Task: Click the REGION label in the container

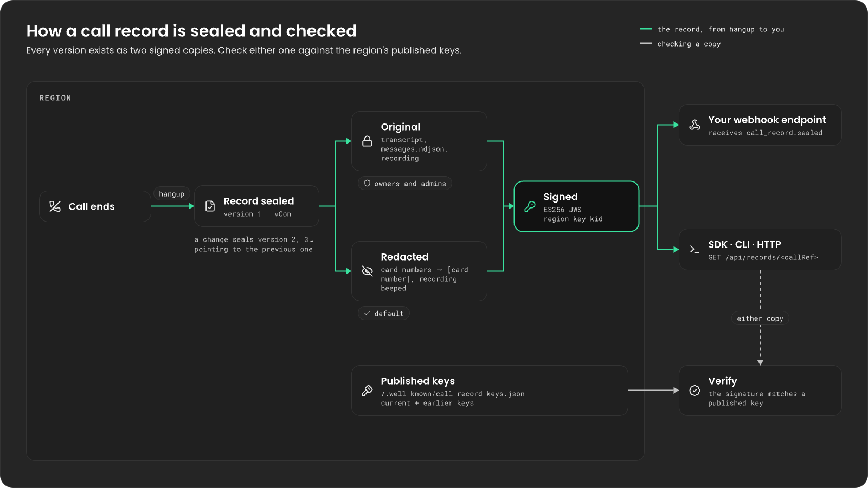Action: [55, 98]
